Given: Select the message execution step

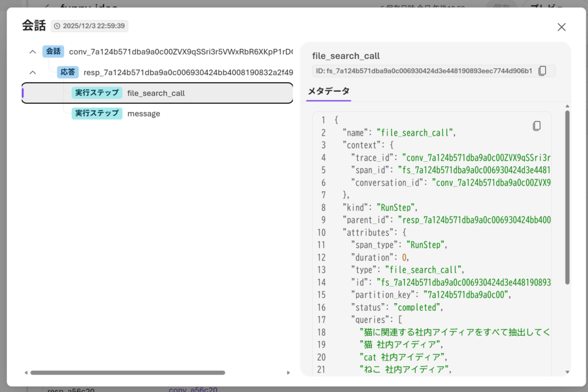Looking at the screenshot, I should pos(144,114).
